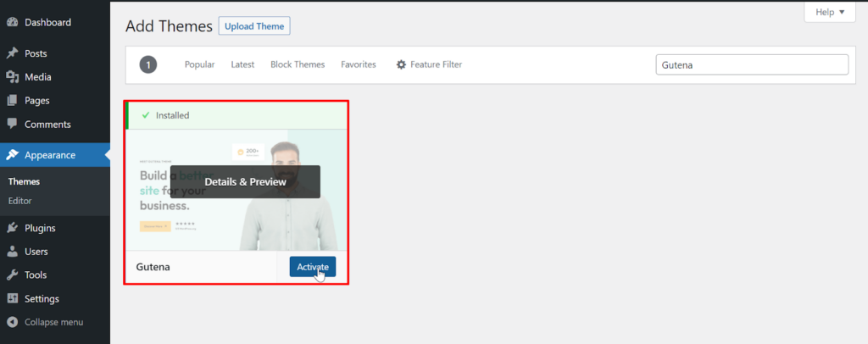Open Themes submenu item
The height and width of the screenshot is (344, 868).
24,181
